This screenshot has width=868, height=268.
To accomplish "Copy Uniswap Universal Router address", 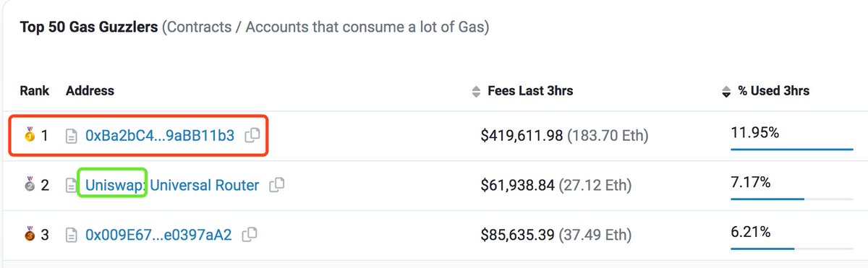I will pyautogui.click(x=276, y=186).
